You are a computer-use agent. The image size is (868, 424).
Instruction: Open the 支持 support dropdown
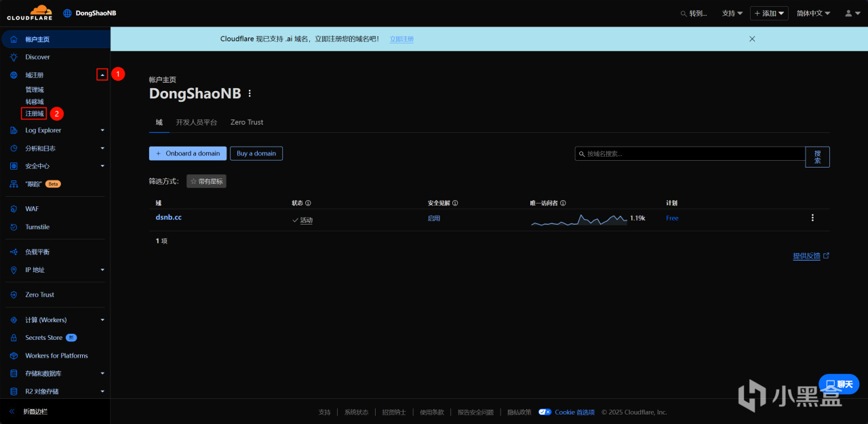click(732, 13)
